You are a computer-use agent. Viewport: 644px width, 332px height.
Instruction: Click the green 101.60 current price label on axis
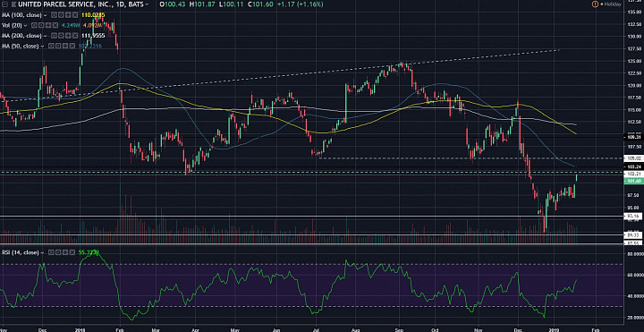tap(633, 181)
